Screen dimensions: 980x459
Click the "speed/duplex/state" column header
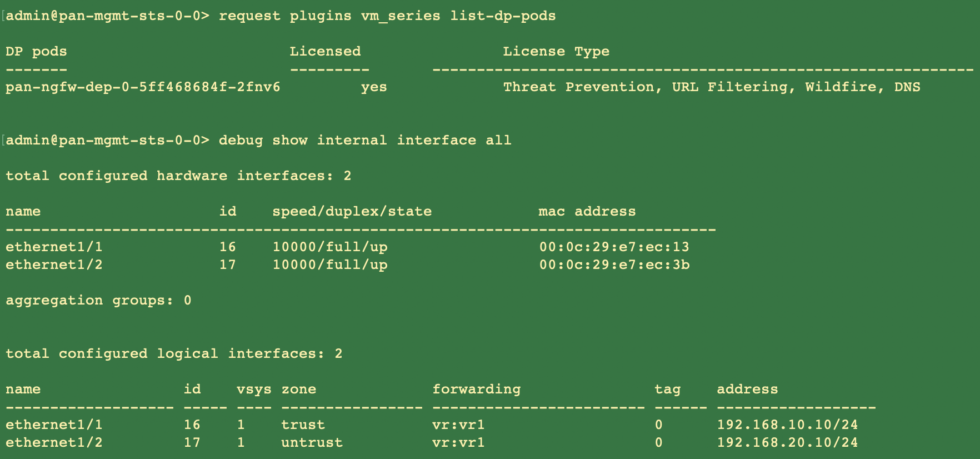(x=352, y=212)
